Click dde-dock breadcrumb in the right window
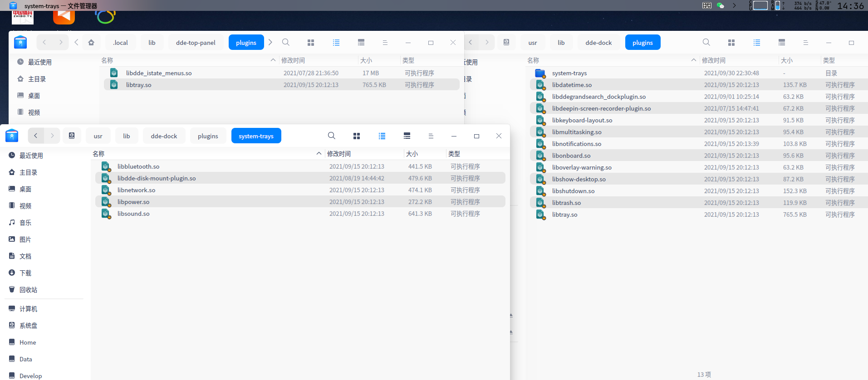 coord(599,43)
